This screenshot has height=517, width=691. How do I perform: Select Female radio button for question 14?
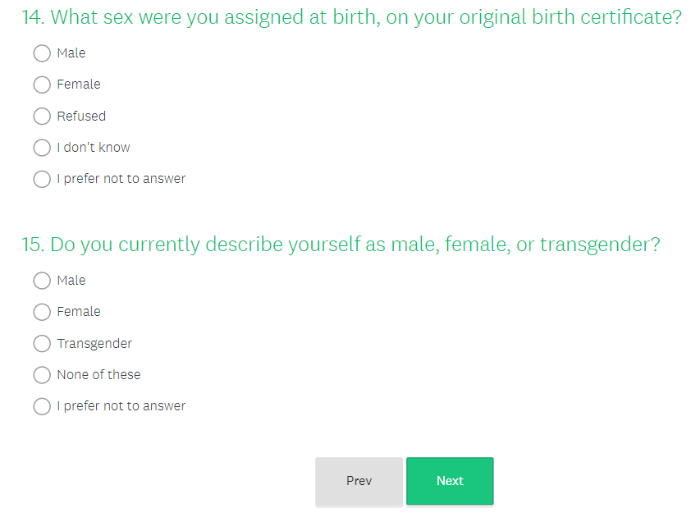(x=41, y=85)
